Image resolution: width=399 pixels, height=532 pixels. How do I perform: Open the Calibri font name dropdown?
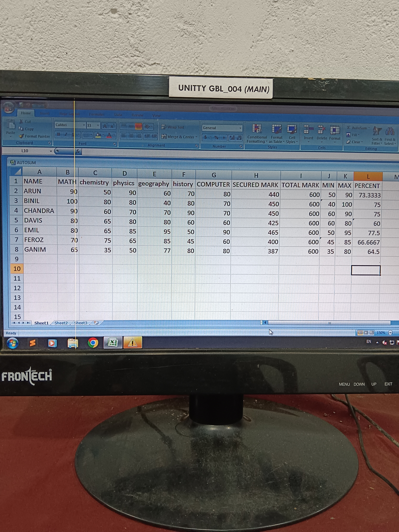[84, 125]
